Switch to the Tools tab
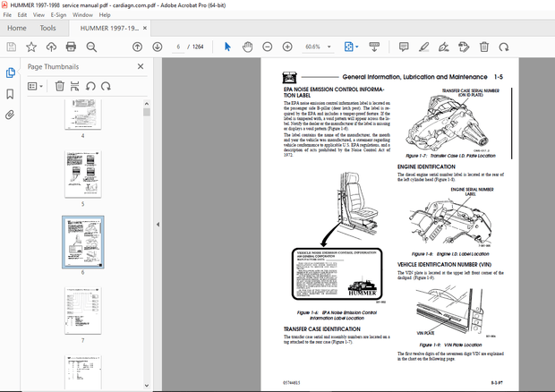Image resolution: width=555 pixels, height=392 pixels. coord(47,28)
